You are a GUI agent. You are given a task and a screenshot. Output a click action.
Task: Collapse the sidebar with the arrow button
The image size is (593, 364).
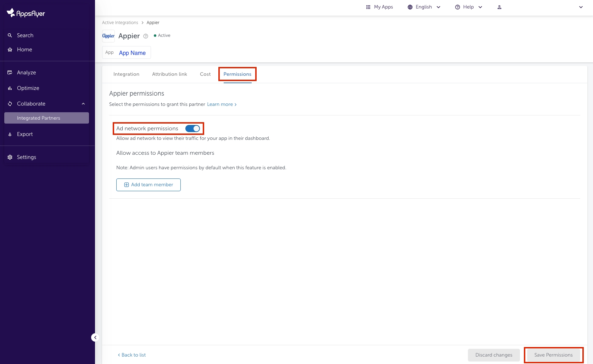(95, 337)
